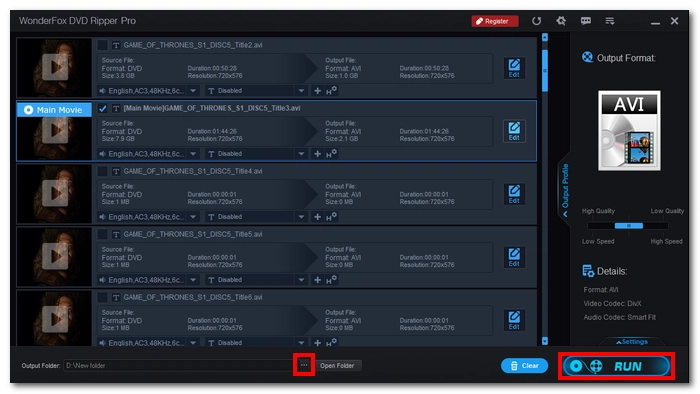Viewport: 700px width, 394px height.
Task: Expand the Output Profile side tab
Action: click(x=565, y=190)
